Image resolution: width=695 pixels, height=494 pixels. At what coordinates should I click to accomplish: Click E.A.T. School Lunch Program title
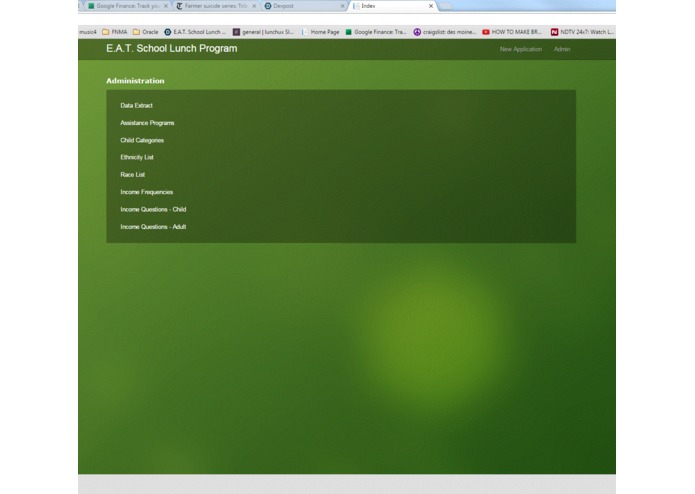[172, 48]
